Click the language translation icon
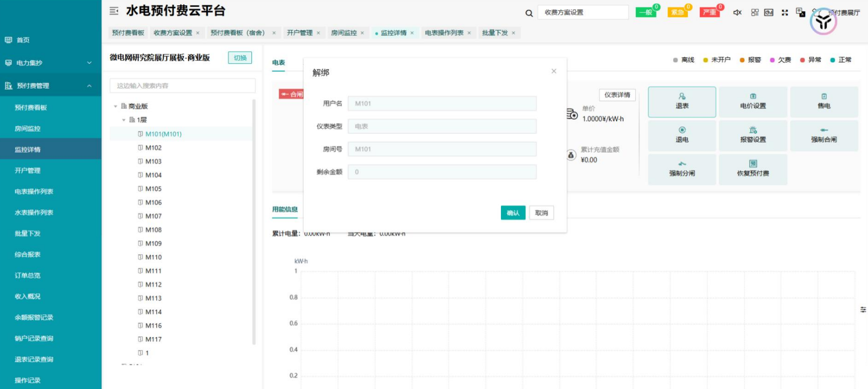 click(x=800, y=12)
